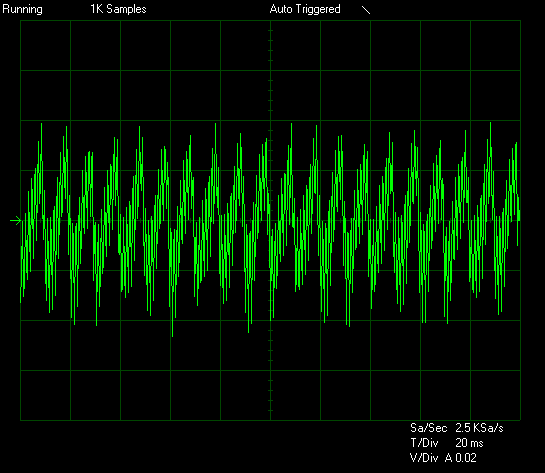Image resolution: width=545 pixels, height=473 pixels.
Task: Click the channel A indicator beside V/Div
Action: (449, 458)
